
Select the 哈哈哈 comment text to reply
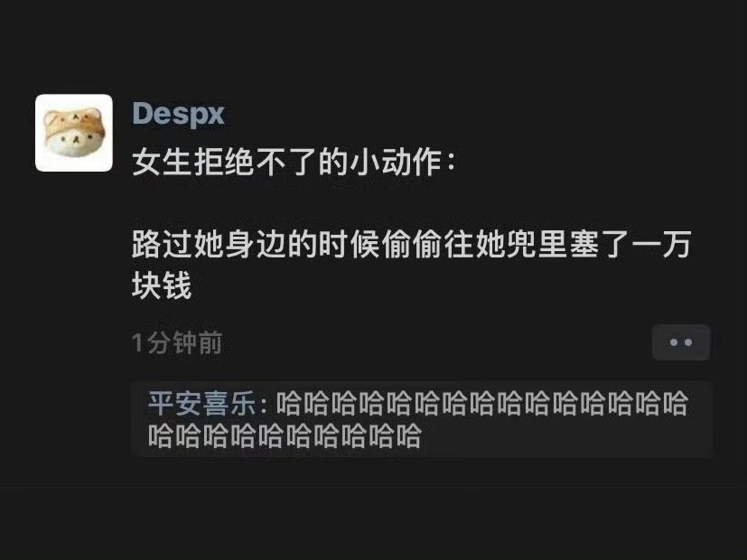(x=418, y=419)
